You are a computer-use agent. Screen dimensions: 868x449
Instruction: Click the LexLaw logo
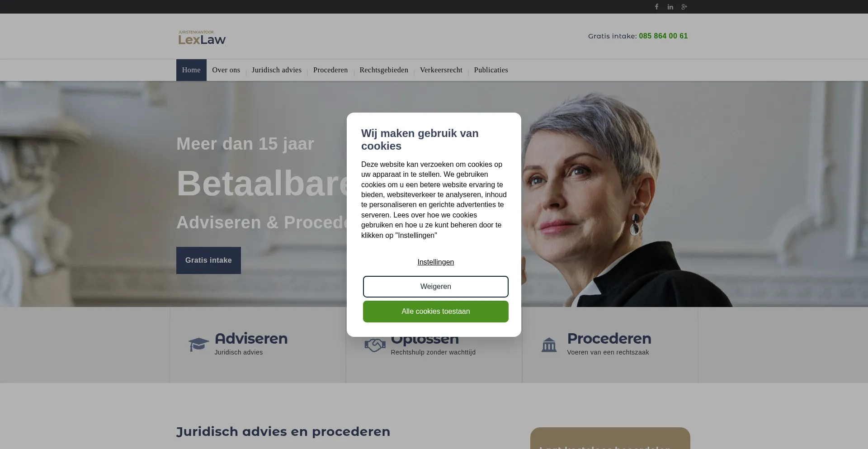point(202,38)
